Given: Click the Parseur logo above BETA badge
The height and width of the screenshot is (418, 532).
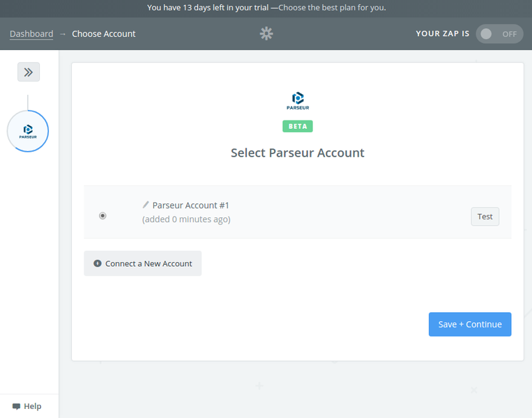Looking at the screenshot, I should [298, 101].
